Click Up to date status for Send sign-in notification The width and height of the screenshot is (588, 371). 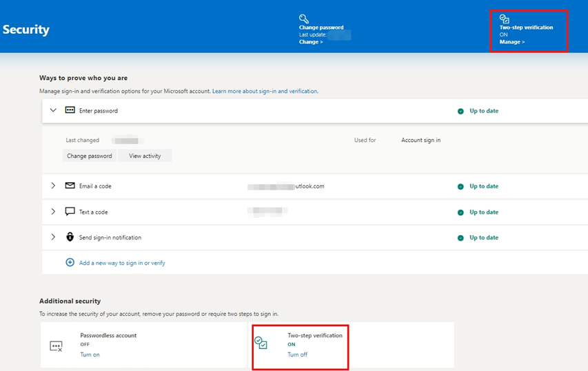(x=484, y=237)
